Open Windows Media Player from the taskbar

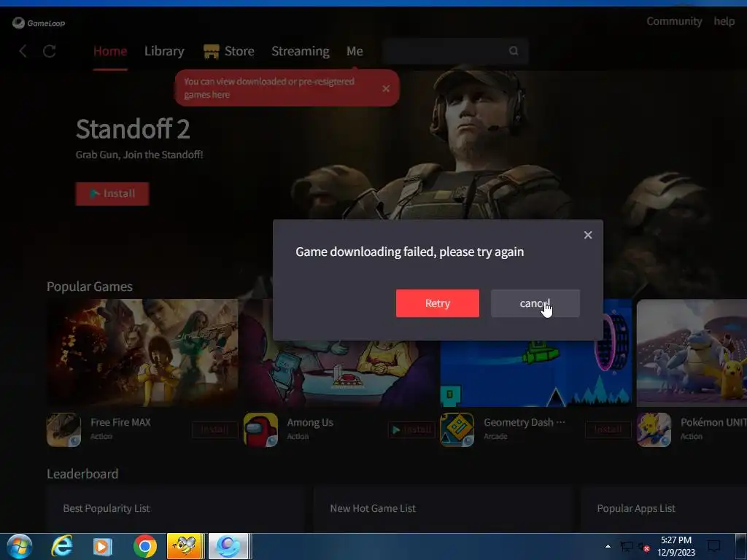coord(102,547)
